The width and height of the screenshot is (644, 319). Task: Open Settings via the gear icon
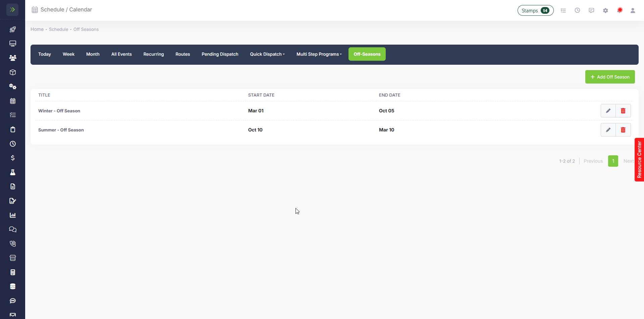pos(605,10)
